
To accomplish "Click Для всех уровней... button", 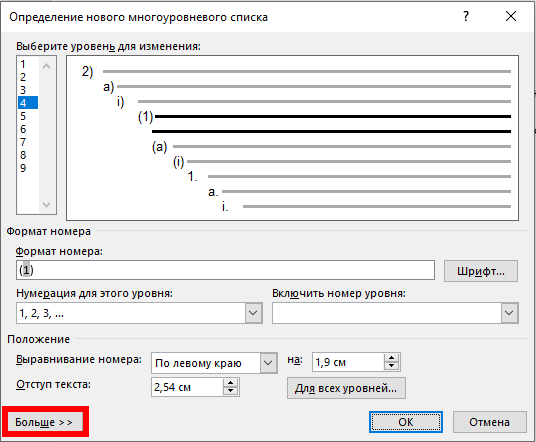I will [346, 388].
